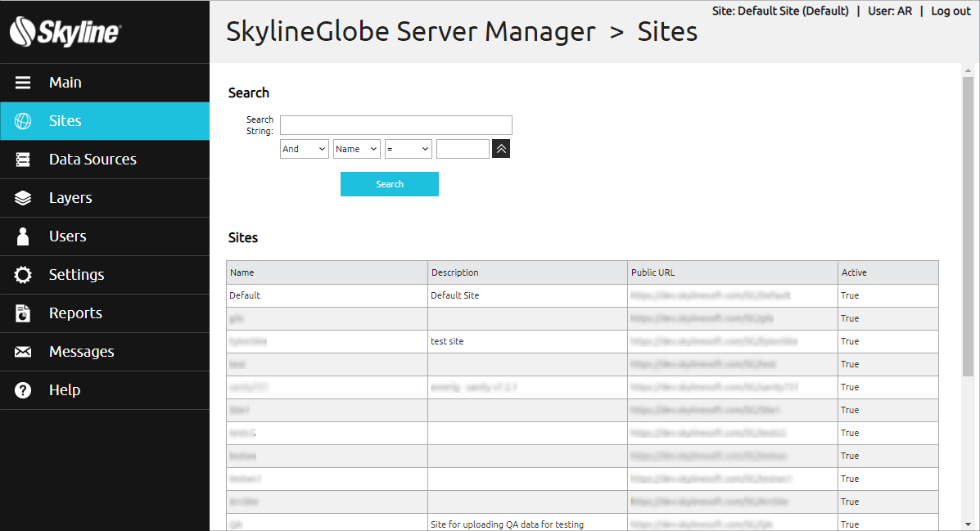The height and width of the screenshot is (531, 980).
Task: Select the Default site name cell
Action: pyautogui.click(x=327, y=295)
